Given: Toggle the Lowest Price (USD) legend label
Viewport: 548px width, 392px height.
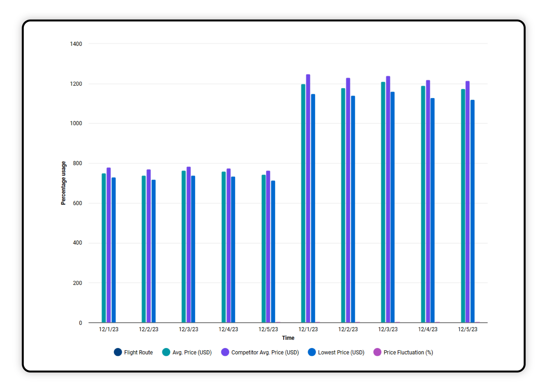Looking at the screenshot, I should click(341, 352).
